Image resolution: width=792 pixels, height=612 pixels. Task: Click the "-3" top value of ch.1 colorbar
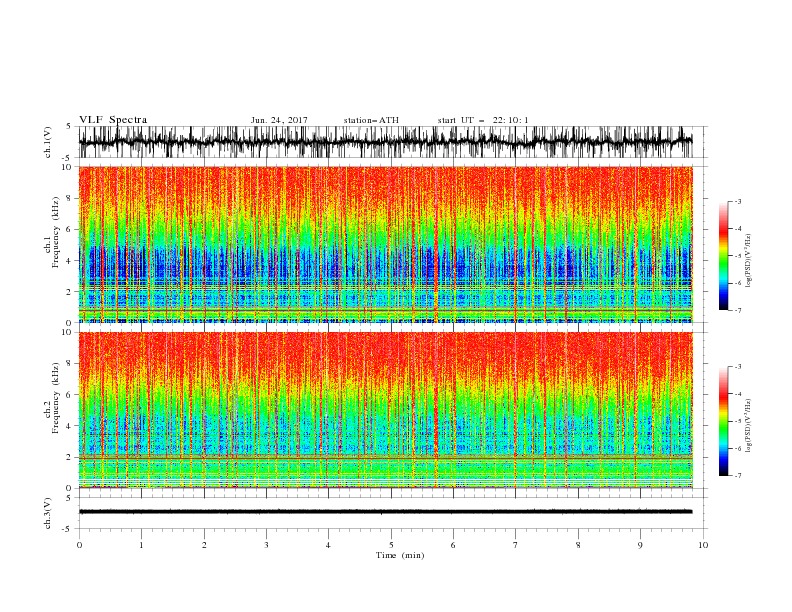pos(737,201)
